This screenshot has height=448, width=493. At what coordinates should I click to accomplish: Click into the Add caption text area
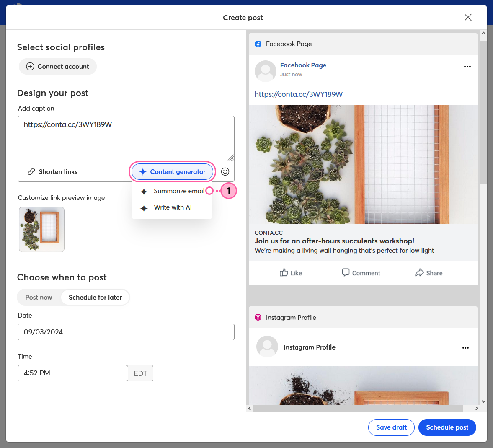coord(126,138)
